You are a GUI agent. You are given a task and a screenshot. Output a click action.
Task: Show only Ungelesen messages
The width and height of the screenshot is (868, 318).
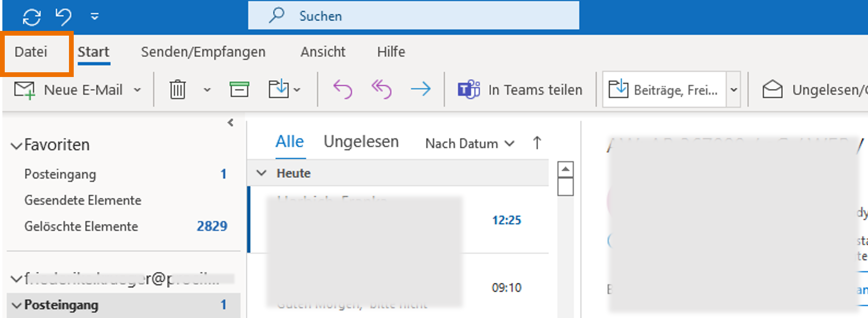click(x=361, y=142)
